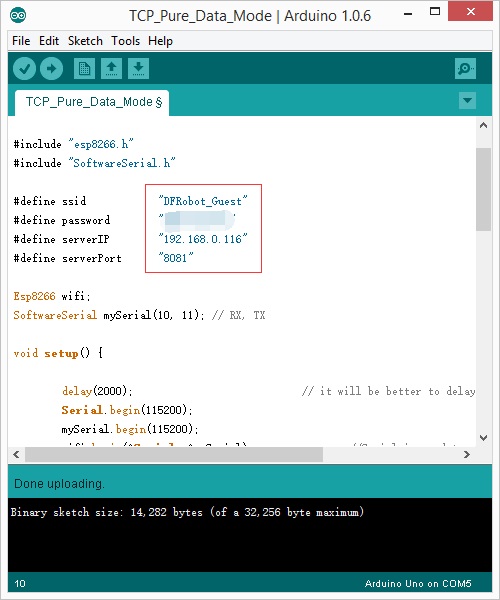500x600 pixels.
Task: Open the Tools menu
Action: 125,41
